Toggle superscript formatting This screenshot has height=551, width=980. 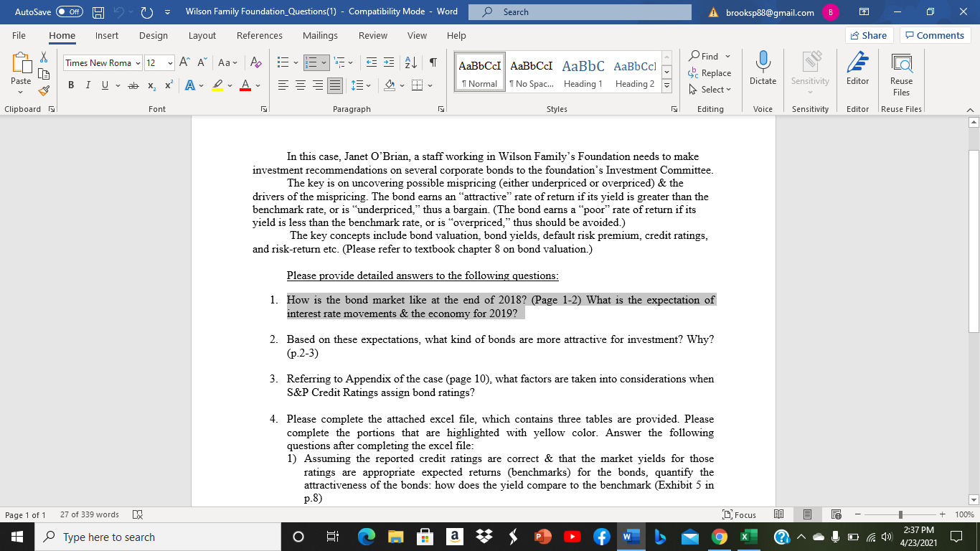coord(169,85)
